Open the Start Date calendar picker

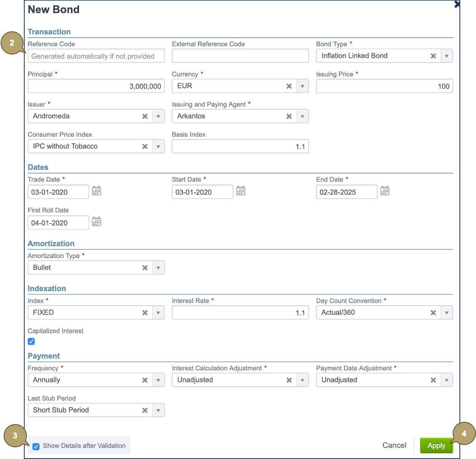click(241, 191)
